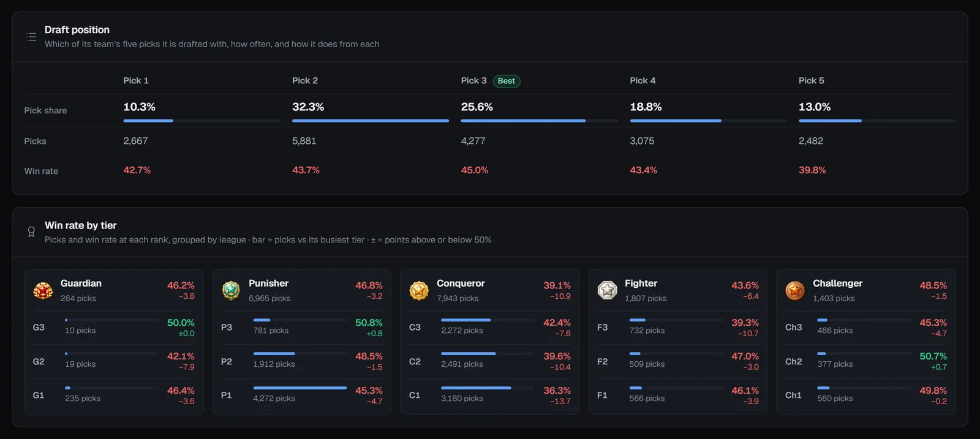Viewport: 980px width, 439px height.
Task: Select the C3 tier row label
Action: pos(415,328)
